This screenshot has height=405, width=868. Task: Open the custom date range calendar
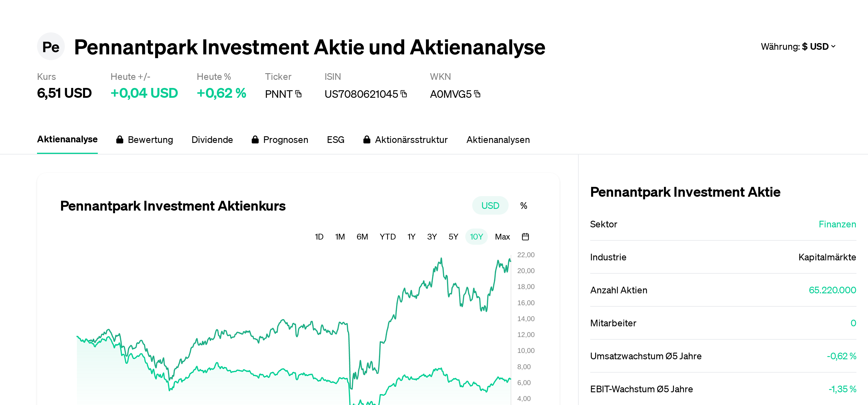click(x=525, y=237)
